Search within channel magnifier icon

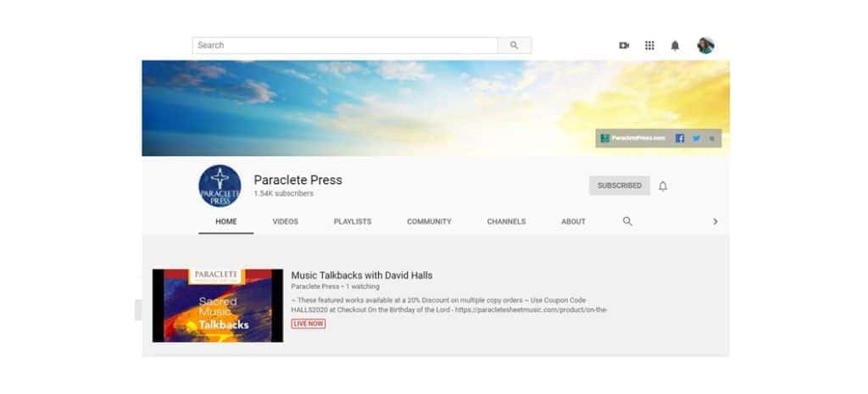pyautogui.click(x=627, y=221)
